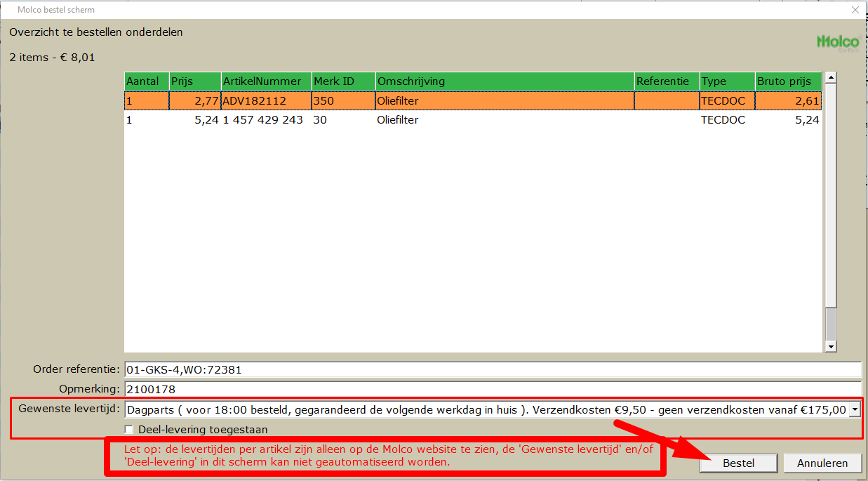Focus the Opmerking input field
This screenshot has width=868, height=481.
point(493,389)
